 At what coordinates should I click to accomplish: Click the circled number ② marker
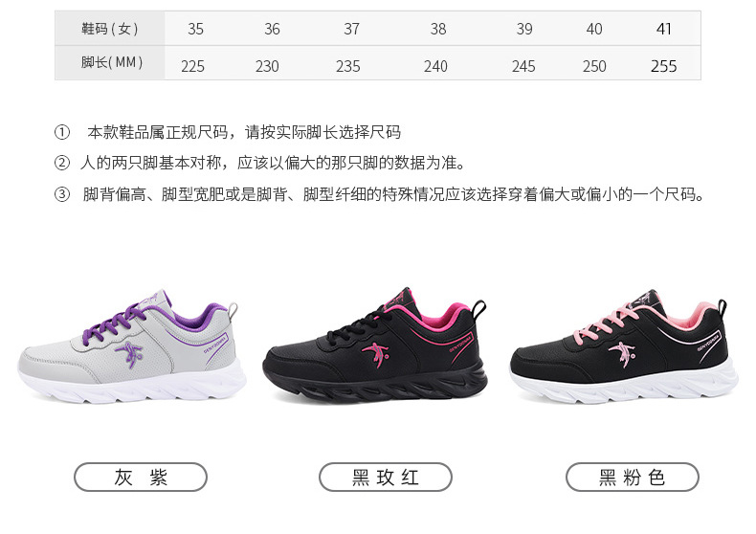click(61, 163)
